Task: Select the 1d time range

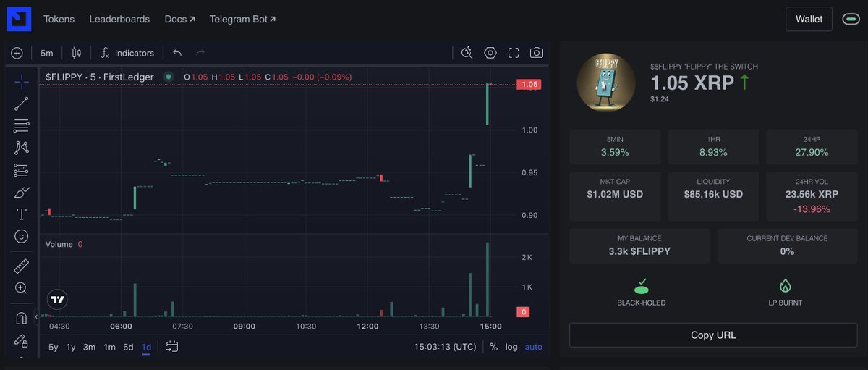Action: click(x=146, y=347)
